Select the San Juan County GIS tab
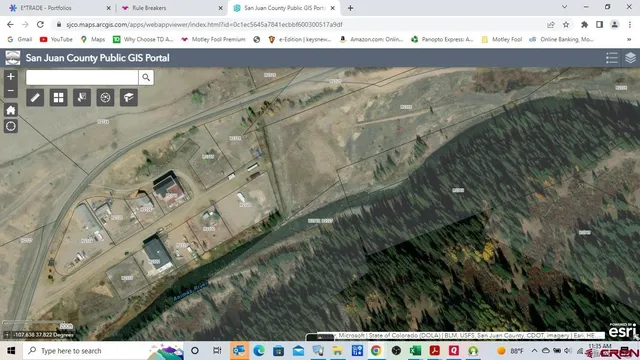The width and height of the screenshot is (640, 360). (x=284, y=8)
